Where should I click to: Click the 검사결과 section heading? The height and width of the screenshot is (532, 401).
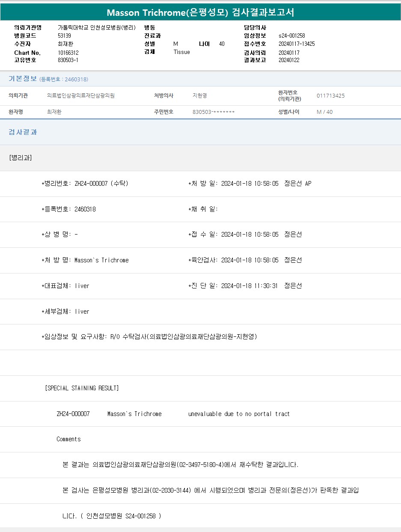point(23,132)
